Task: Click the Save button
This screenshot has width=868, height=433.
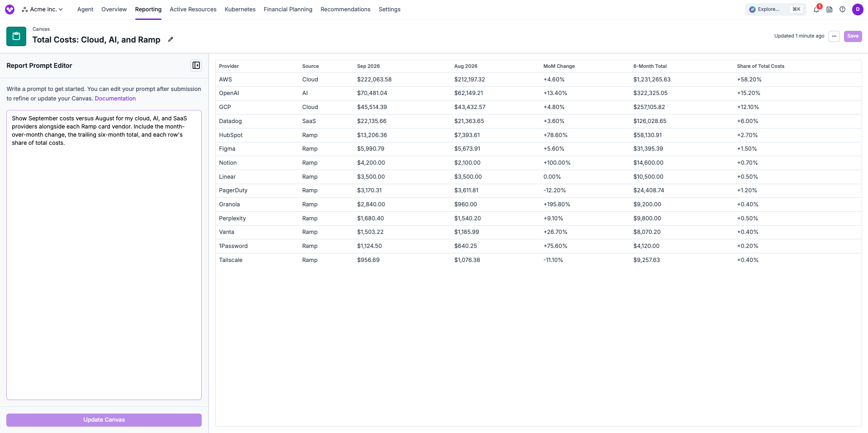Action: (x=853, y=36)
